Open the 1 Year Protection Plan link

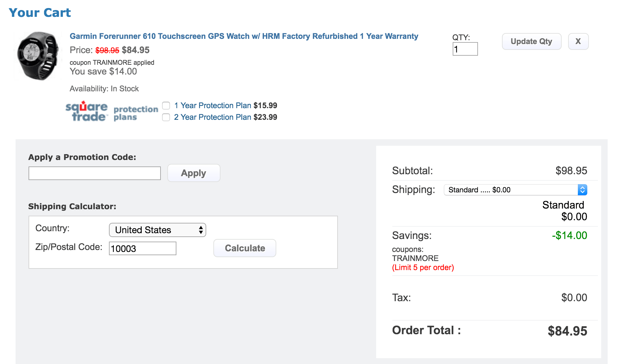(x=212, y=106)
